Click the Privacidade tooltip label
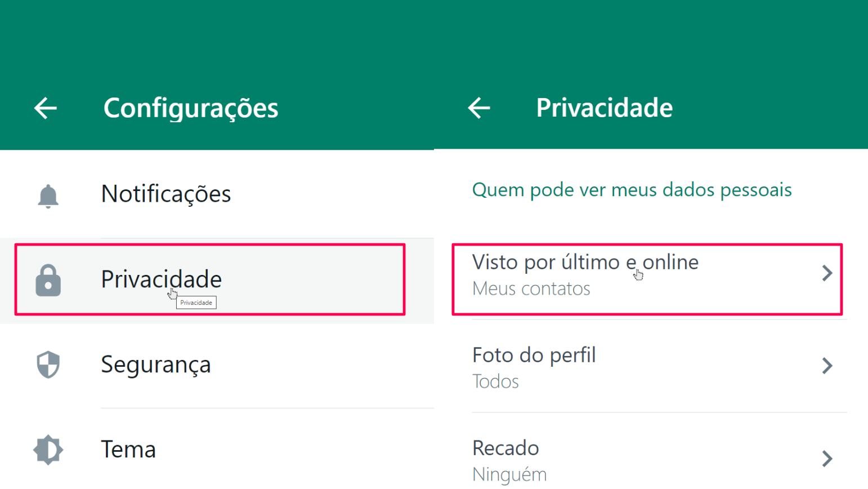The height and width of the screenshot is (489, 868). 196,303
